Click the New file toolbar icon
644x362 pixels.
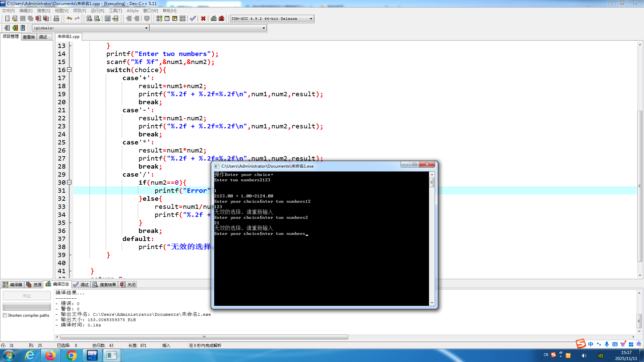[7, 18]
